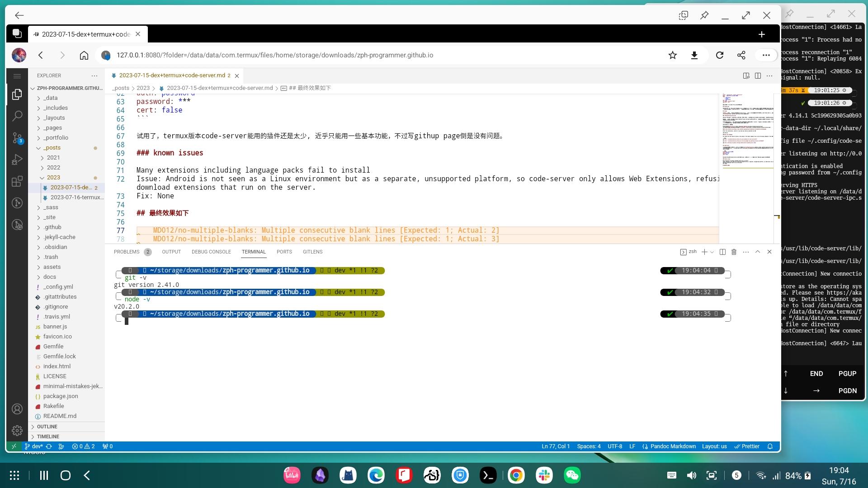Open package.json in explorer
Screen dimensions: 868x488
pyautogui.click(x=66, y=396)
